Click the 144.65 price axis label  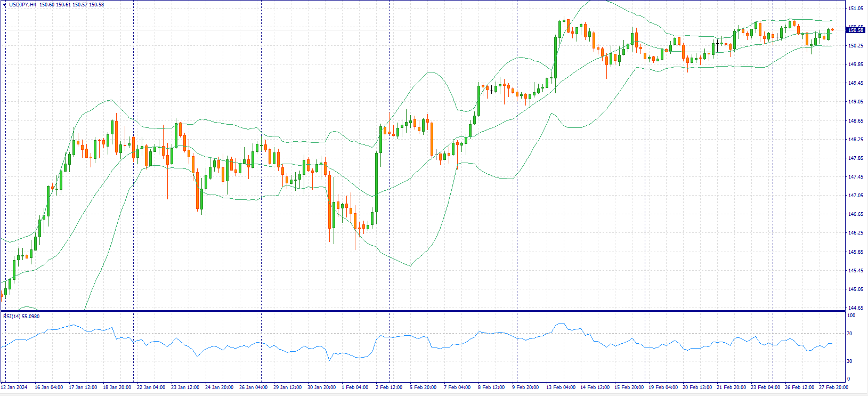(856, 308)
